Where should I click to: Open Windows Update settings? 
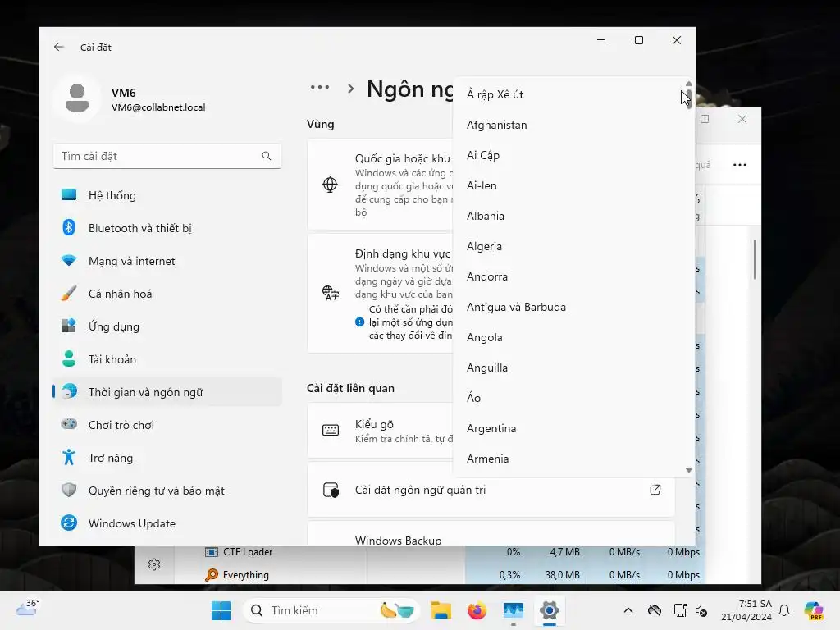coord(167,523)
